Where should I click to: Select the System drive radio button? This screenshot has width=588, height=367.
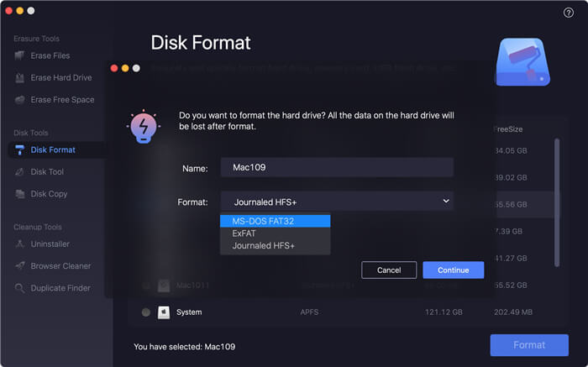tap(146, 312)
